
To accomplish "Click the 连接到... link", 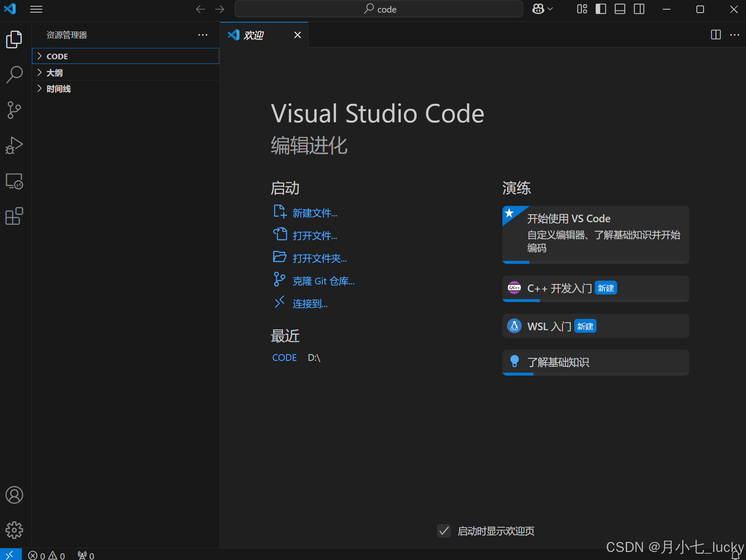I will (310, 304).
